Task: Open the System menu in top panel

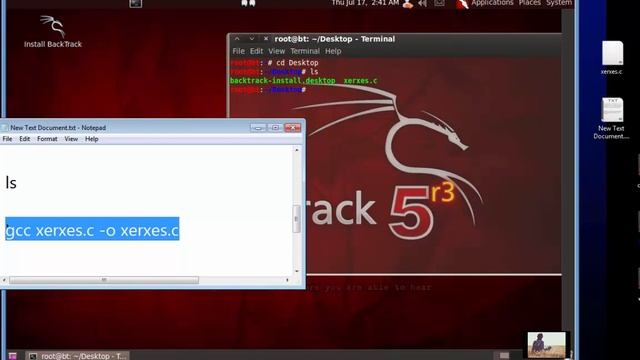Action: (x=559, y=3)
